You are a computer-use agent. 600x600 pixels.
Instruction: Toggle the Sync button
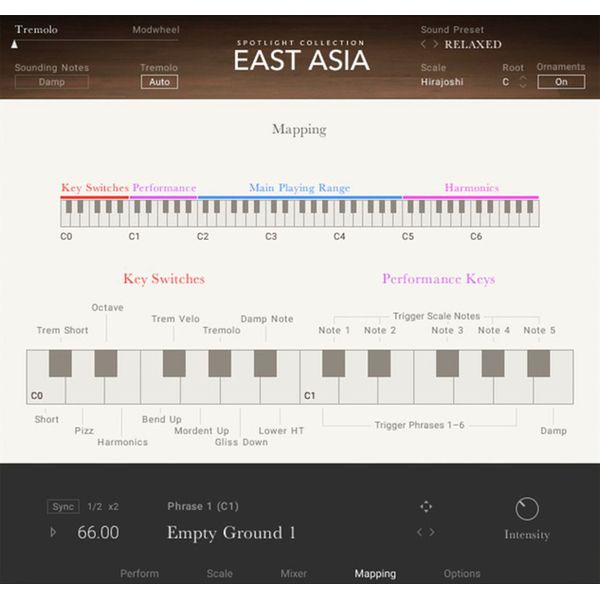(x=63, y=507)
